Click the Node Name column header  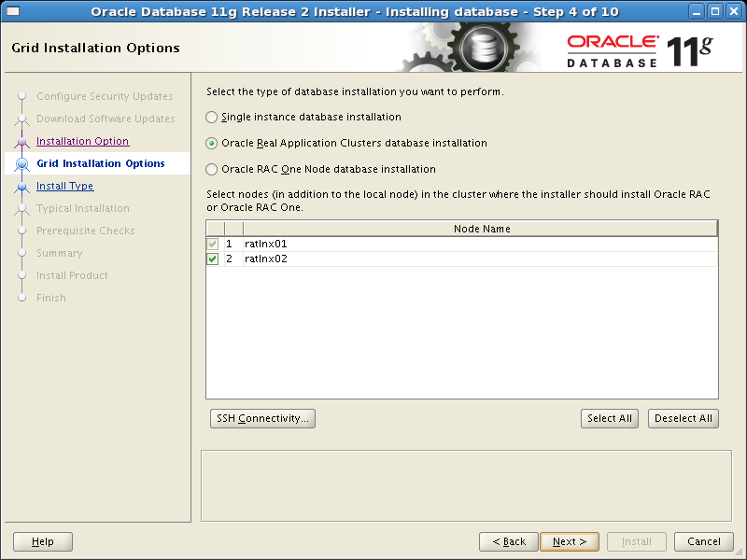point(481,229)
